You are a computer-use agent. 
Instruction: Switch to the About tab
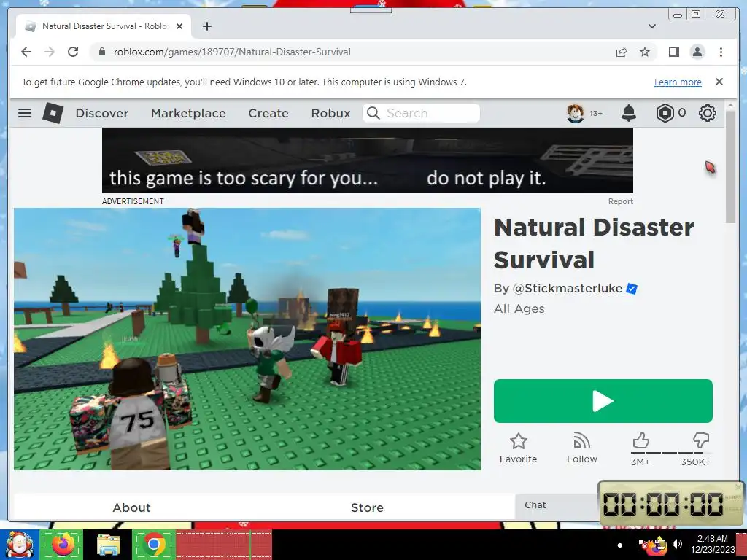click(x=131, y=507)
